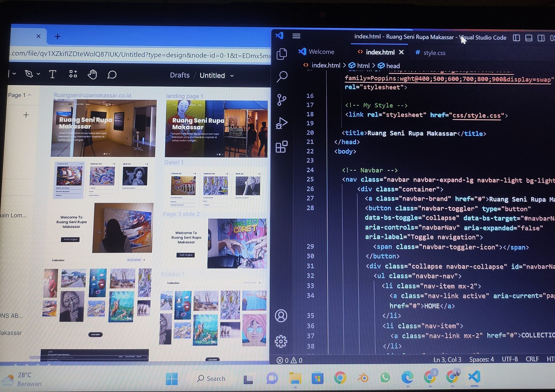Switch to the Welcome tab
This screenshot has height=392, width=555.
point(317,52)
